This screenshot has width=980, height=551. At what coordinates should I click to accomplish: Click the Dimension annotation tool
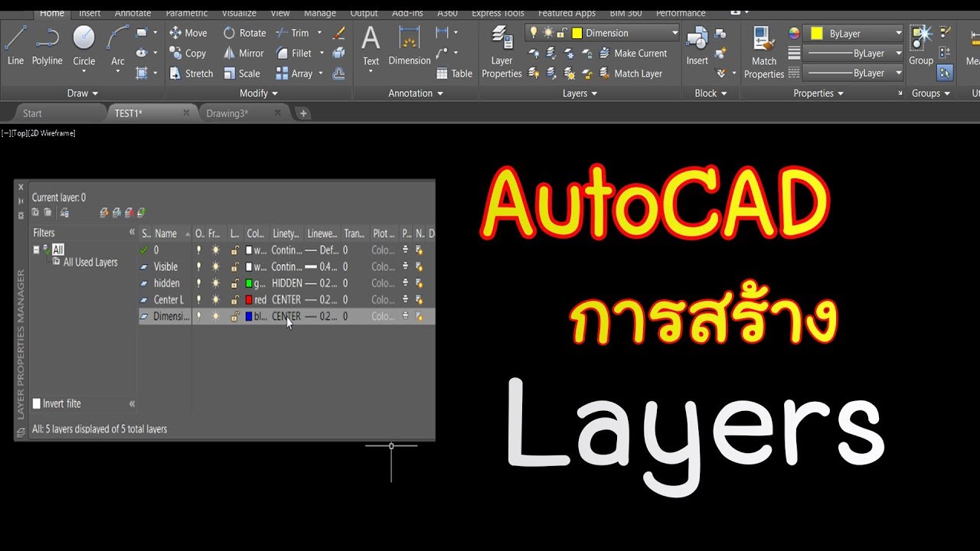410,46
